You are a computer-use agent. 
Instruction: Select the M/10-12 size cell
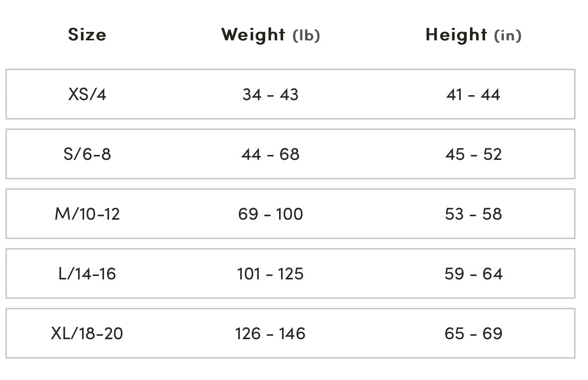tap(87, 214)
